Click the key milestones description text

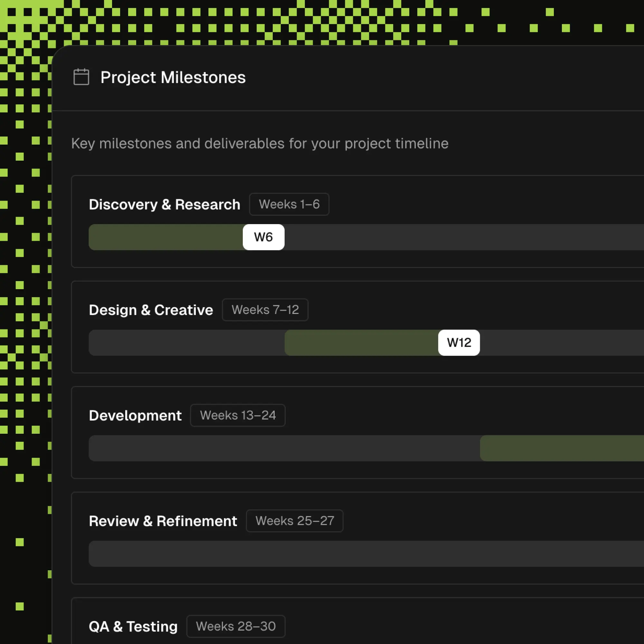pyautogui.click(x=260, y=143)
